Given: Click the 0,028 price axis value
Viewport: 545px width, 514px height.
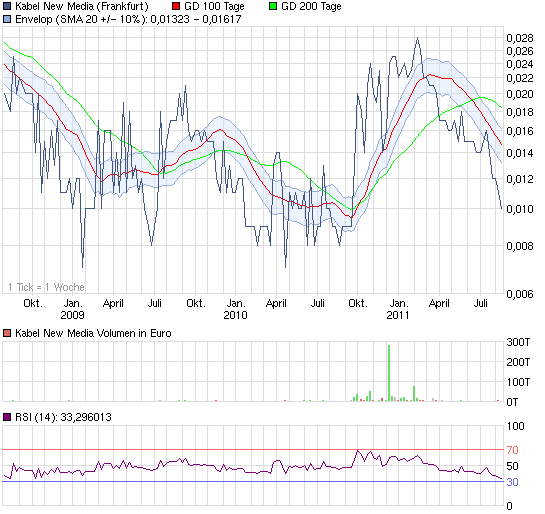Looking at the screenshot, I should [x=520, y=38].
